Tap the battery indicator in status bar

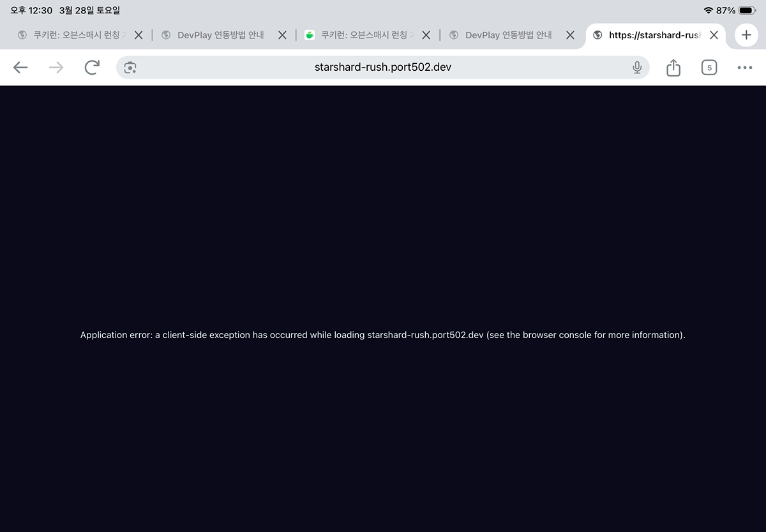click(x=747, y=10)
